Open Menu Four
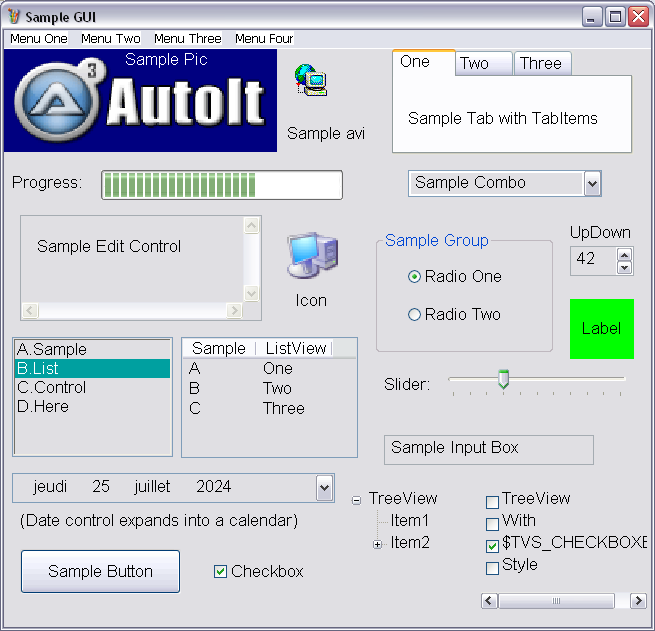 (264, 39)
